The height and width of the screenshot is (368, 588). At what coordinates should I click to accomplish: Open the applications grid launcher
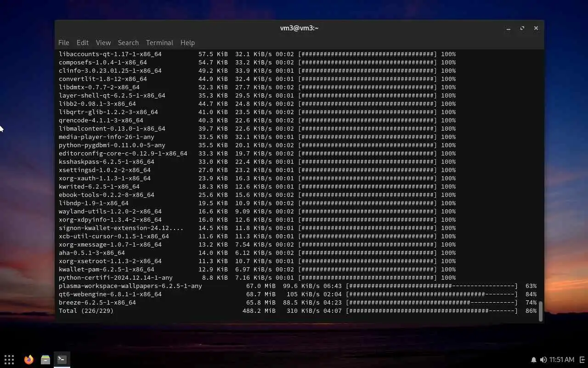[x=9, y=360]
